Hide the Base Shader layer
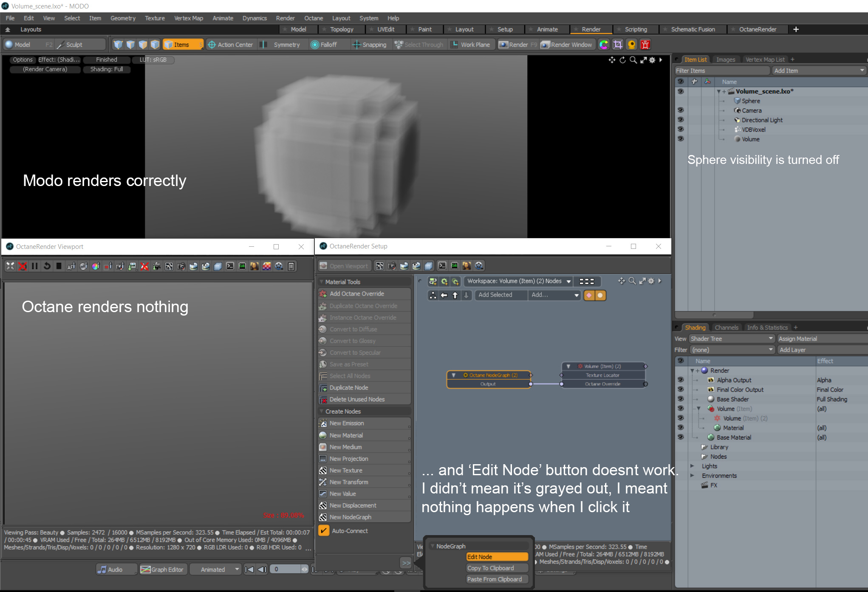The width and height of the screenshot is (868, 592). point(681,399)
